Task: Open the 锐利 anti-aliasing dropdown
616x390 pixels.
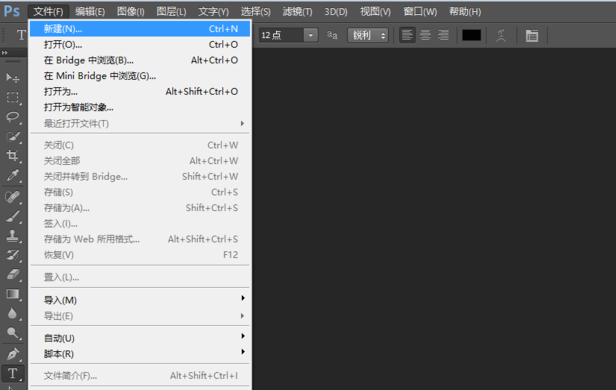Action: (x=368, y=35)
